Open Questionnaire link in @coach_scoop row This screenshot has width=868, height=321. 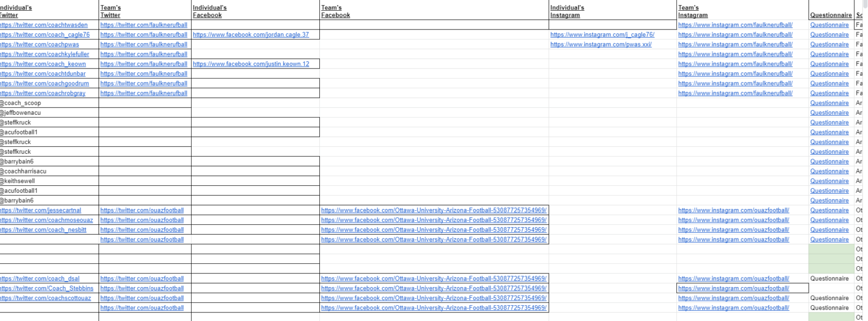(x=830, y=103)
